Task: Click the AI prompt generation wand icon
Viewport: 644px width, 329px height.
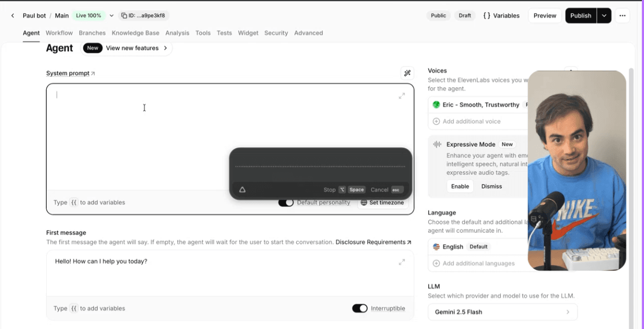Action: click(407, 73)
